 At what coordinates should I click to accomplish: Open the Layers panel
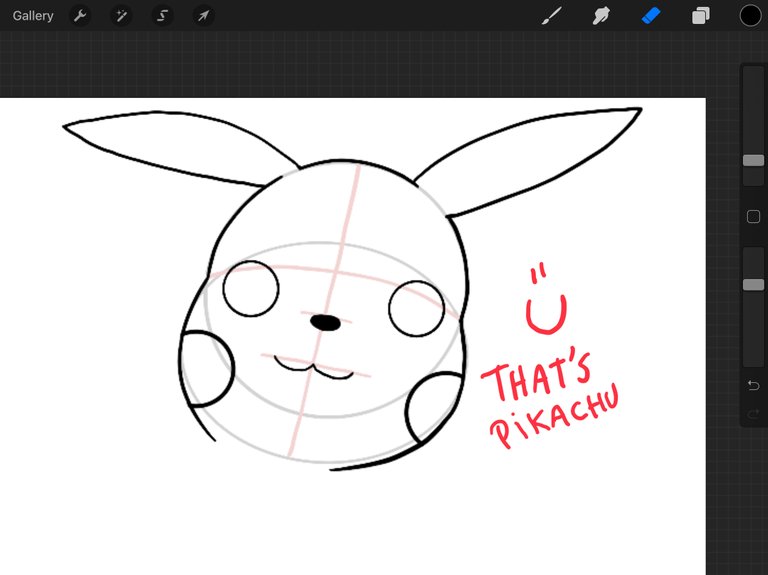pos(700,16)
